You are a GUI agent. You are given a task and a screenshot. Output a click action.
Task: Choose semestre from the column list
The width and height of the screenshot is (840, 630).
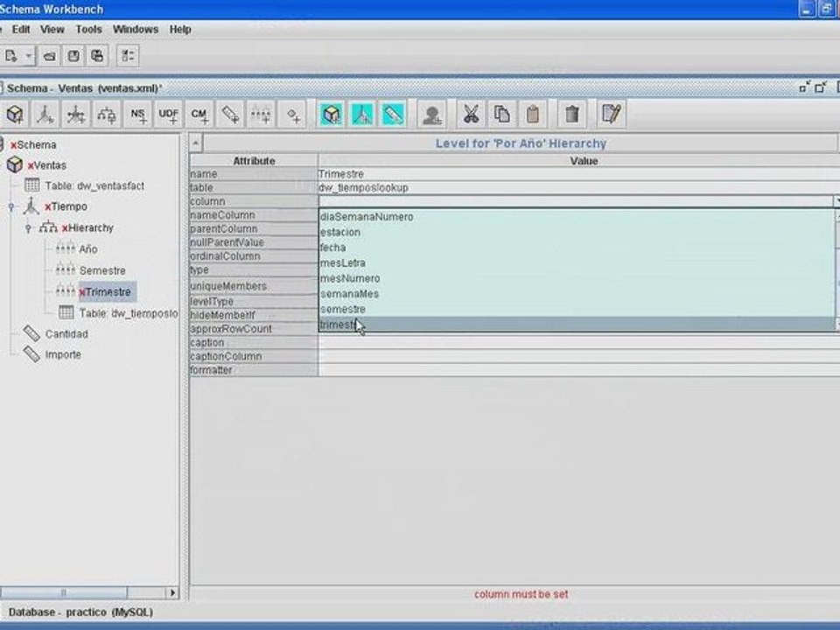point(577,310)
